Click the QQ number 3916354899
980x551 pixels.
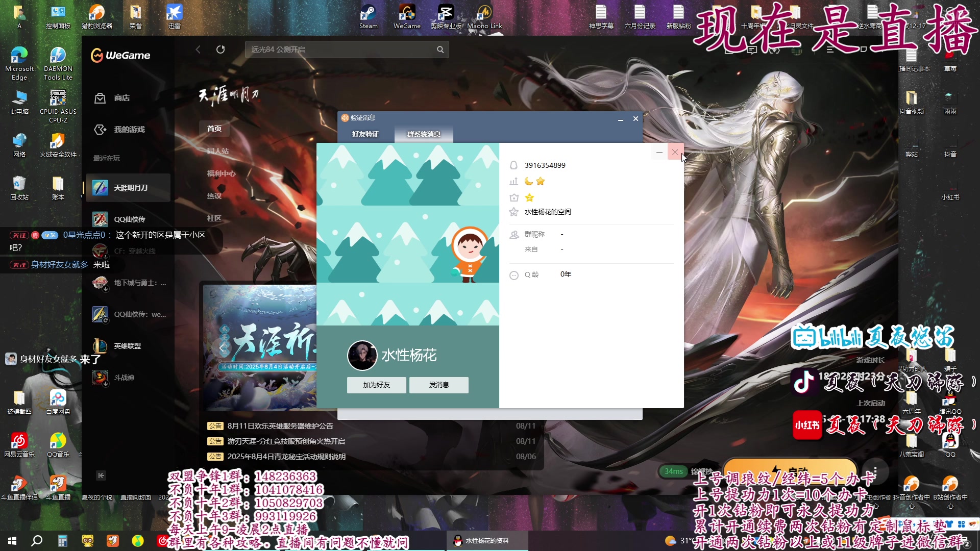(x=545, y=165)
